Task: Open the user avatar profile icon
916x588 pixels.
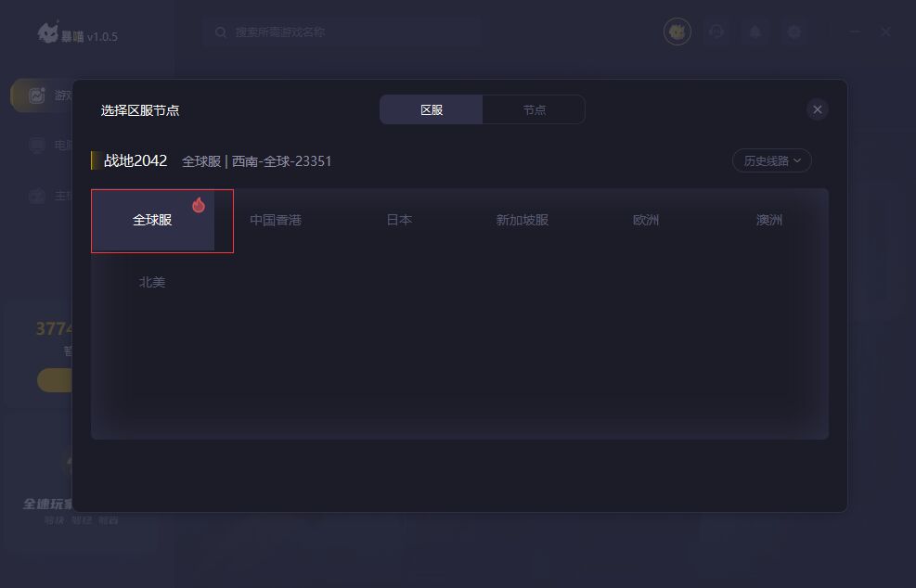Action: click(x=677, y=32)
